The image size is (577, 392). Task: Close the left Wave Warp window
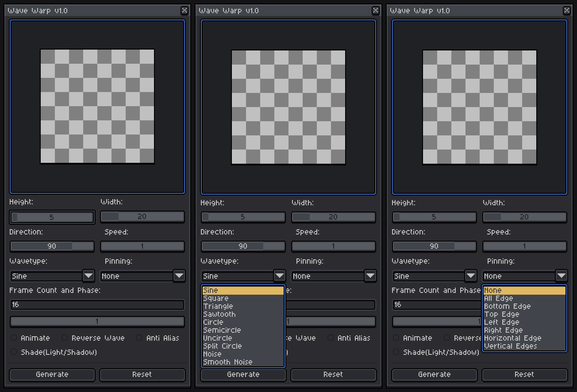tap(184, 11)
